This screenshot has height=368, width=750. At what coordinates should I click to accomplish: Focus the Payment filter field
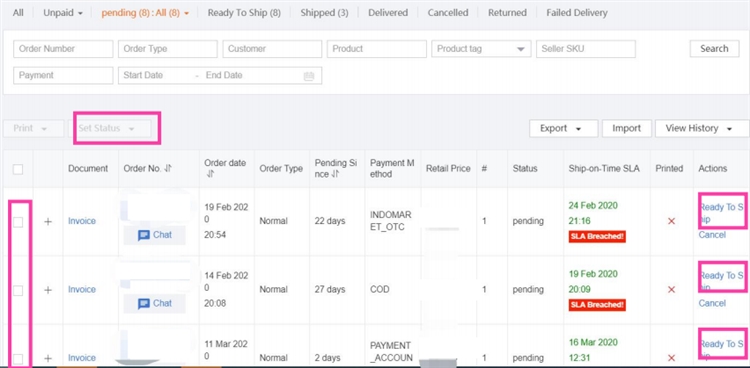click(x=63, y=76)
